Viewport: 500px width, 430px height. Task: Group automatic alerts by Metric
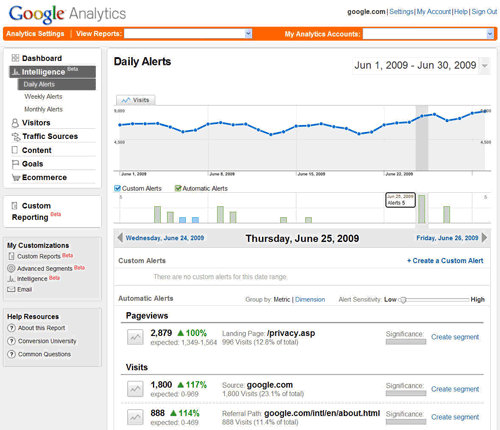tap(282, 299)
